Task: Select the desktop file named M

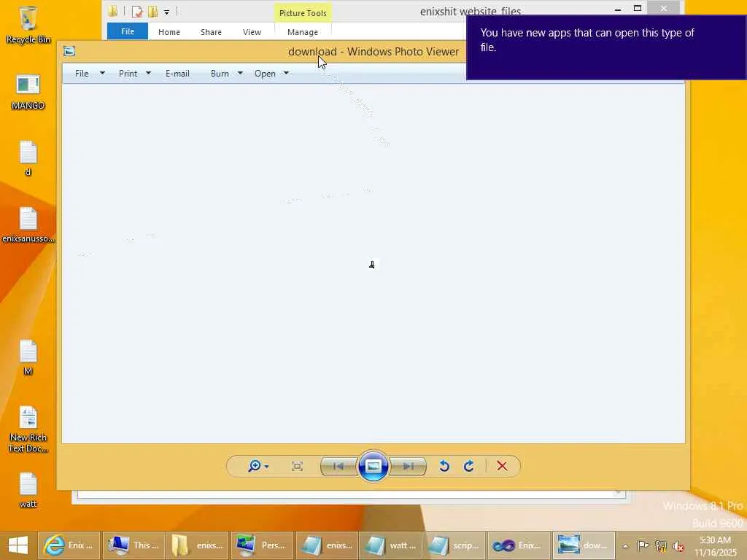Action: [x=28, y=357]
